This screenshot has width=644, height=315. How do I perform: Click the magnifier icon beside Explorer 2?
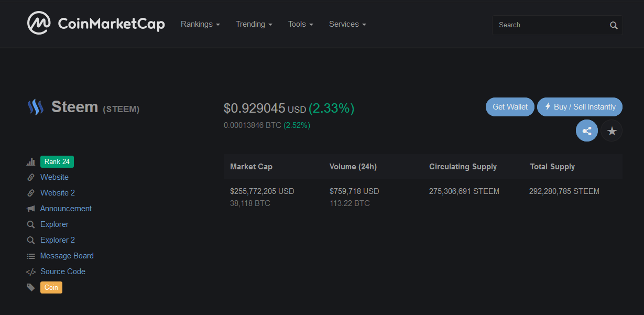tap(31, 240)
